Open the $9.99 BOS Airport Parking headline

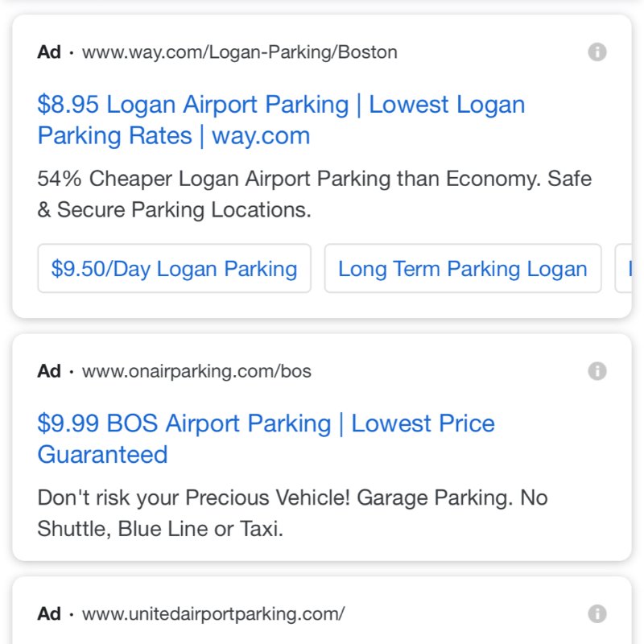coord(266,439)
